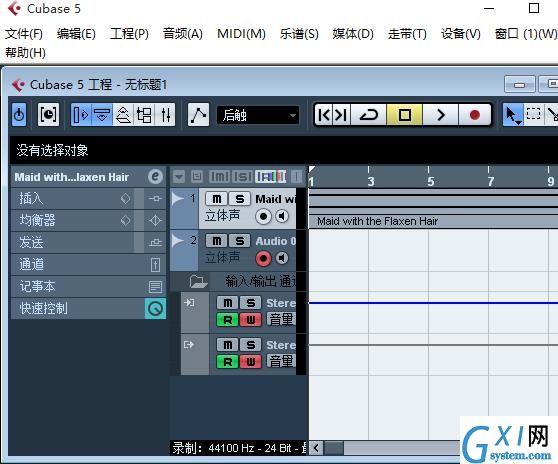Mute the Maid with track

pyautogui.click(x=217, y=199)
